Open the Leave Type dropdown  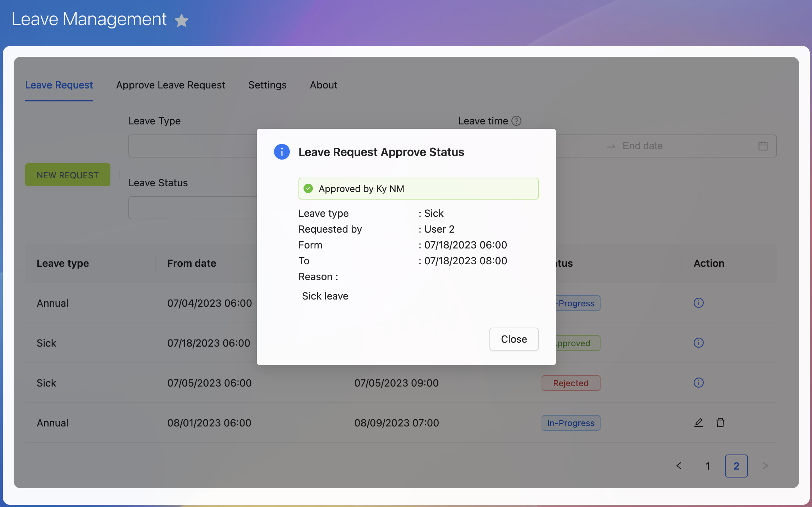(x=193, y=146)
